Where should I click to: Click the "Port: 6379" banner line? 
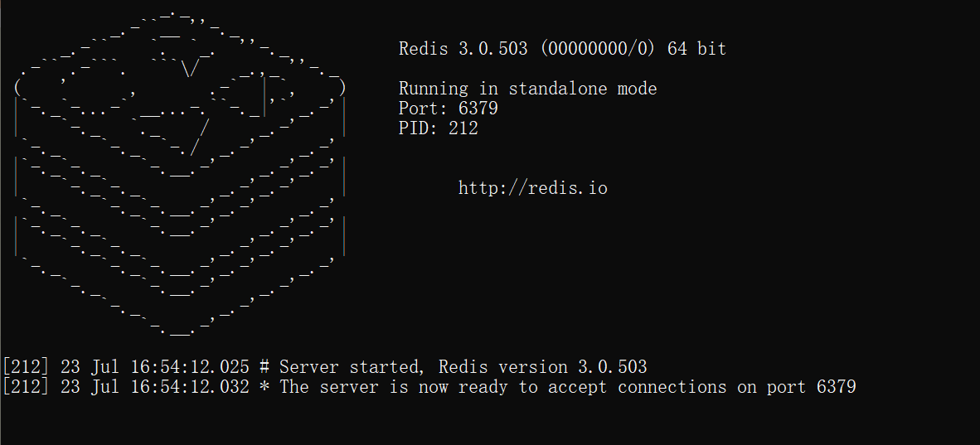click(x=448, y=109)
